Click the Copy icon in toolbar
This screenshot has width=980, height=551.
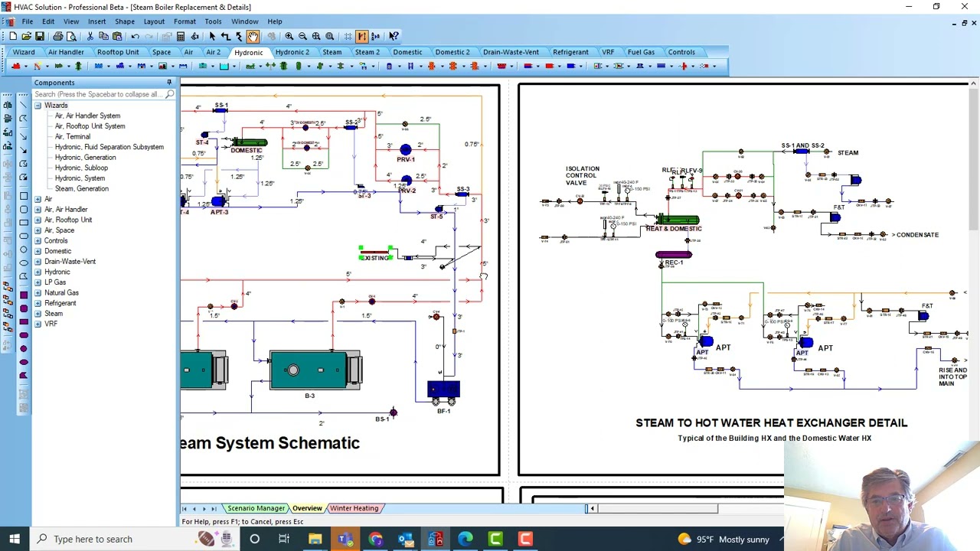[x=103, y=36]
